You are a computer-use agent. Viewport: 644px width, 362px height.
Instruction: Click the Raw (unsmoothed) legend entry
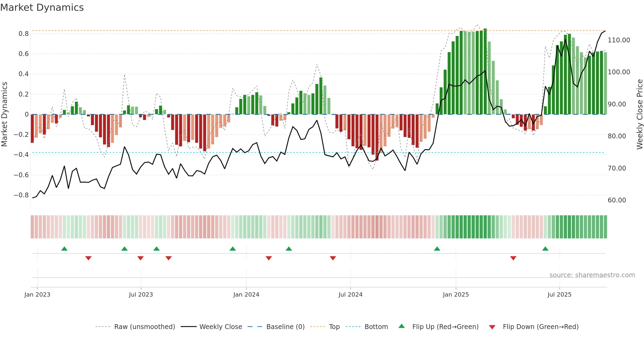pyautogui.click(x=135, y=327)
